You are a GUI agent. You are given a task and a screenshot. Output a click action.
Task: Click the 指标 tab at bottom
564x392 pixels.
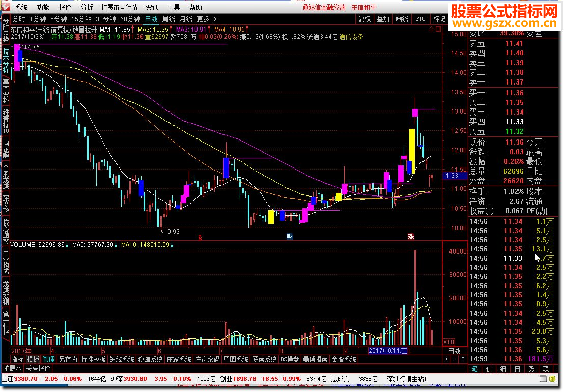[17, 359]
